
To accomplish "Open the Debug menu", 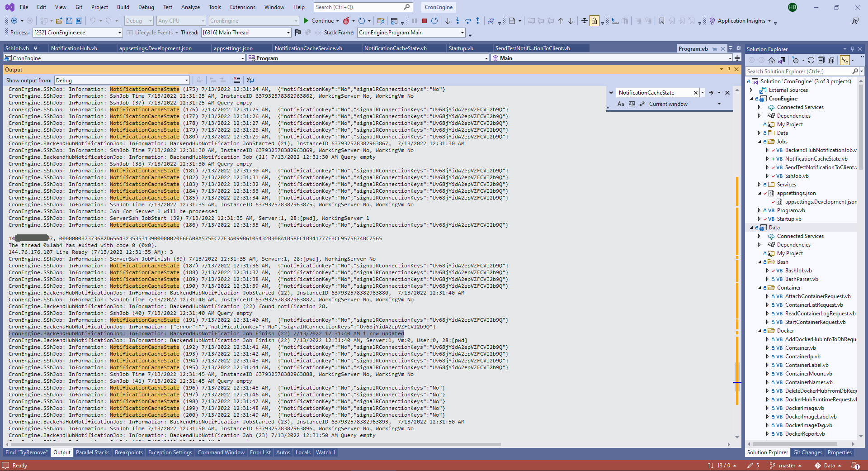I will point(146,7).
